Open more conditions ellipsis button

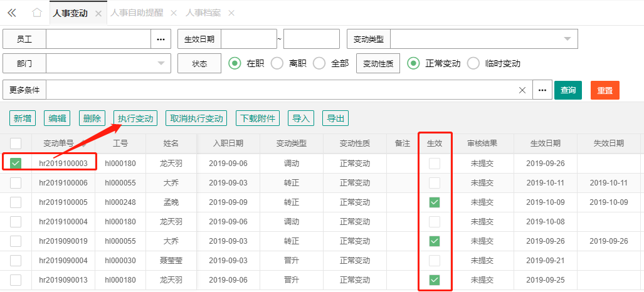(x=542, y=90)
